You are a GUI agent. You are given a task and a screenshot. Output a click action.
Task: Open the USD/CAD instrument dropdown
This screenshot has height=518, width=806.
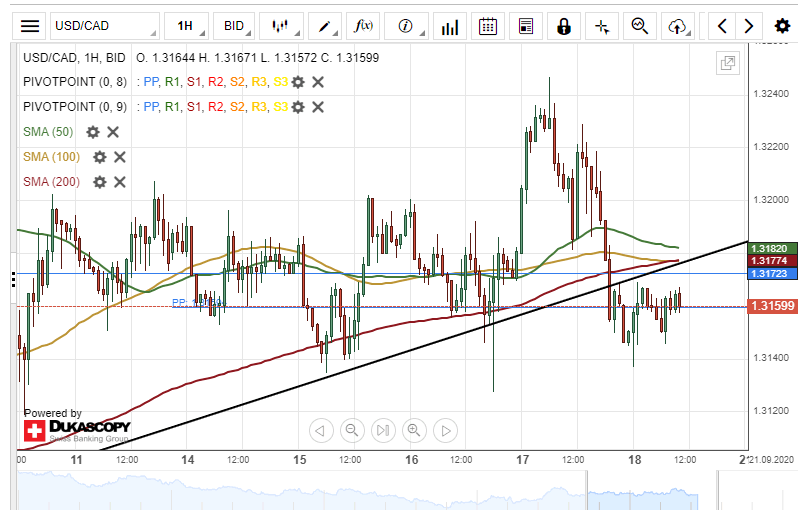(x=105, y=26)
